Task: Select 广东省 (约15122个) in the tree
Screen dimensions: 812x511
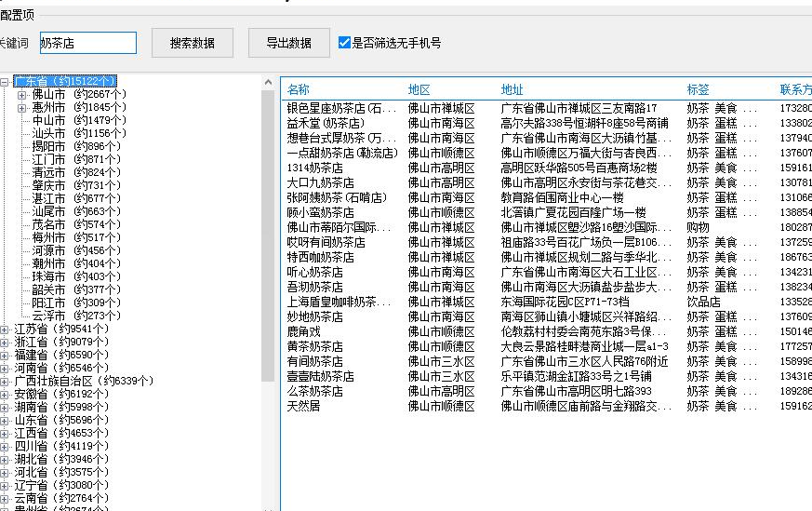Action: 65,81
